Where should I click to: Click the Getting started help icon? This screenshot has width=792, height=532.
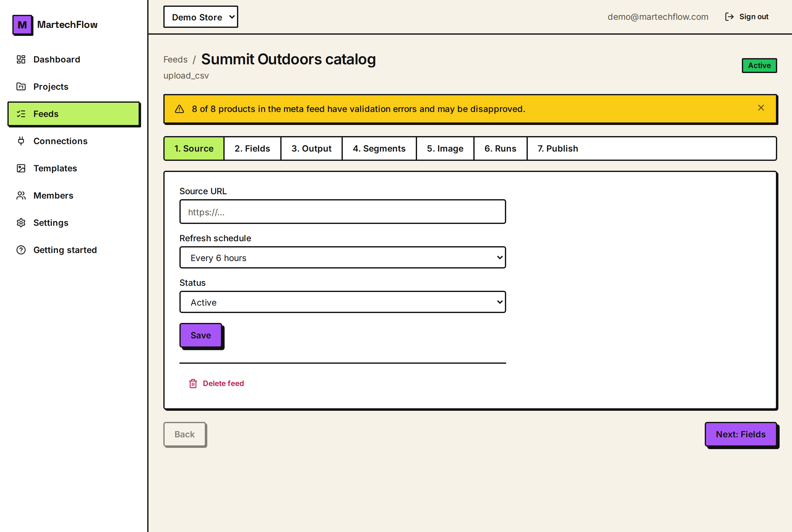pos(21,250)
